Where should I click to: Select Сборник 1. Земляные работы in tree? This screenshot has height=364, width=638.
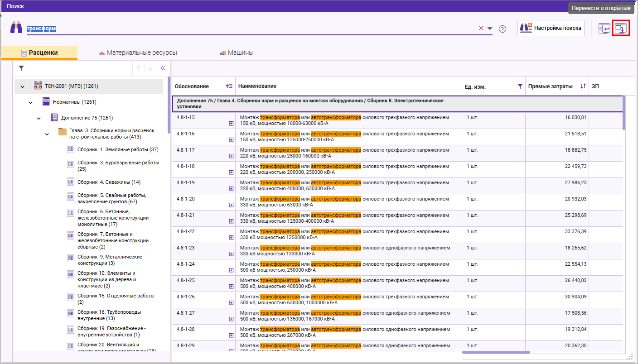[x=117, y=149]
